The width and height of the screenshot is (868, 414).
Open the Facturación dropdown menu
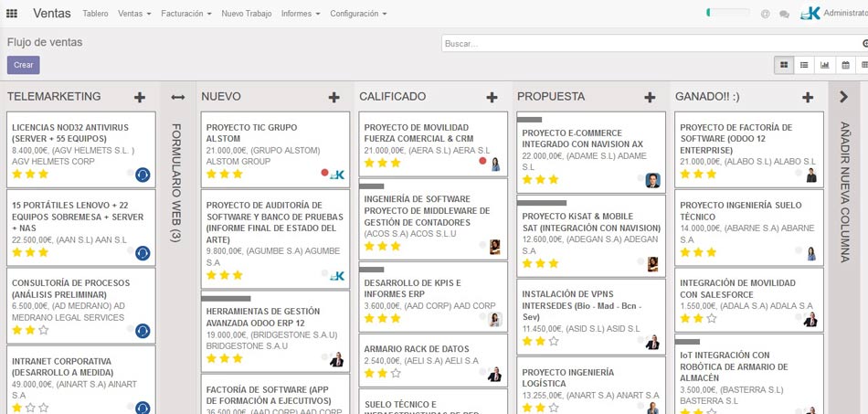(186, 14)
